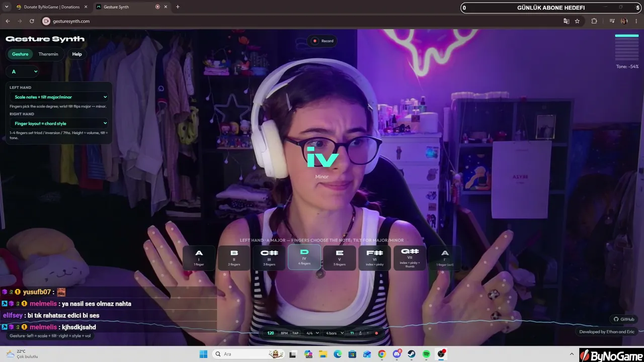Reload the gesturesynth.com page

[32, 21]
